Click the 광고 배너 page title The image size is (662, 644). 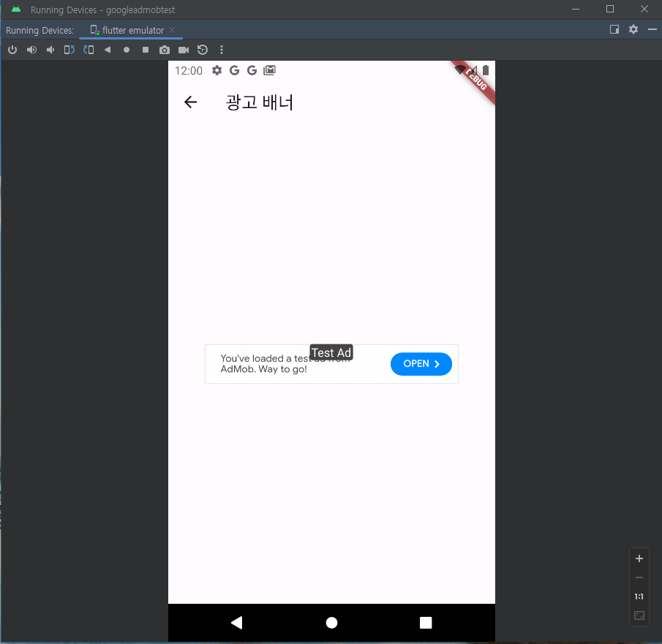coord(259,102)
